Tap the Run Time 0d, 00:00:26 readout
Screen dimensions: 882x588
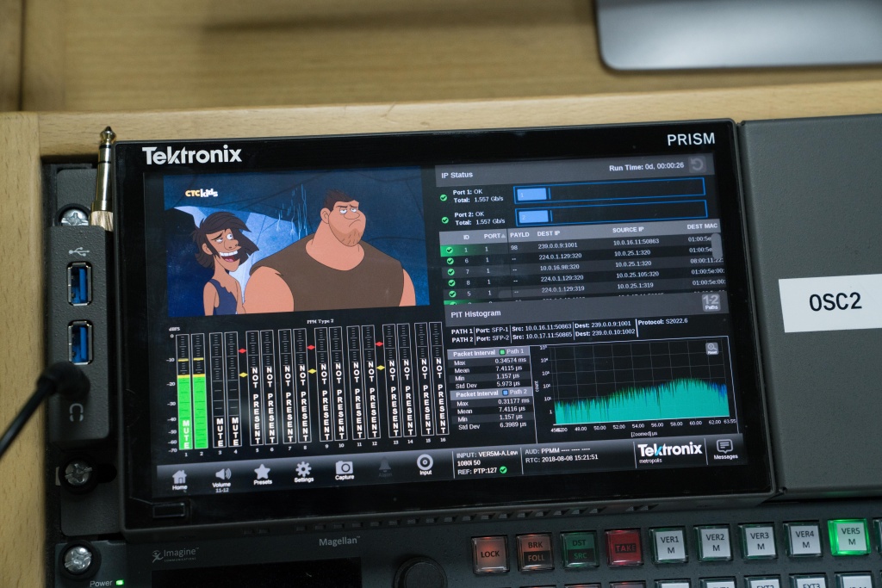tap(646, 167)
